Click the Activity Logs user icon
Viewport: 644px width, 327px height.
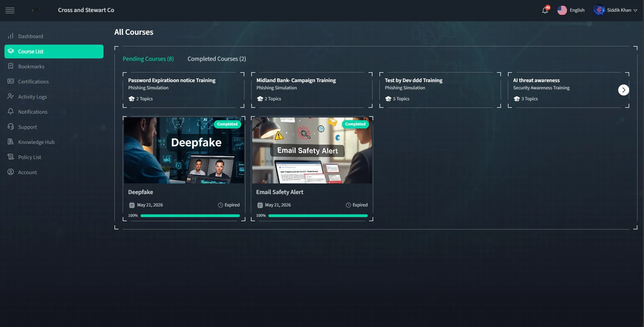click(11, 96)
